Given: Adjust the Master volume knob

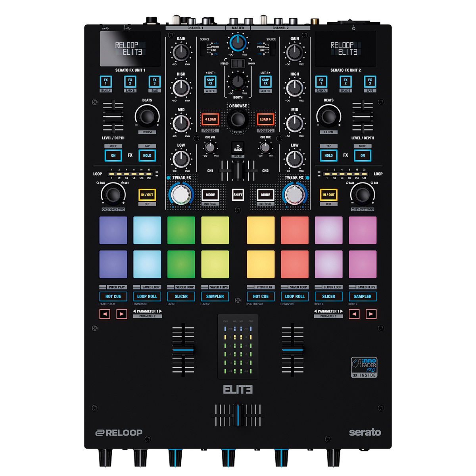Looking at the screenshot, I should 238,42.
